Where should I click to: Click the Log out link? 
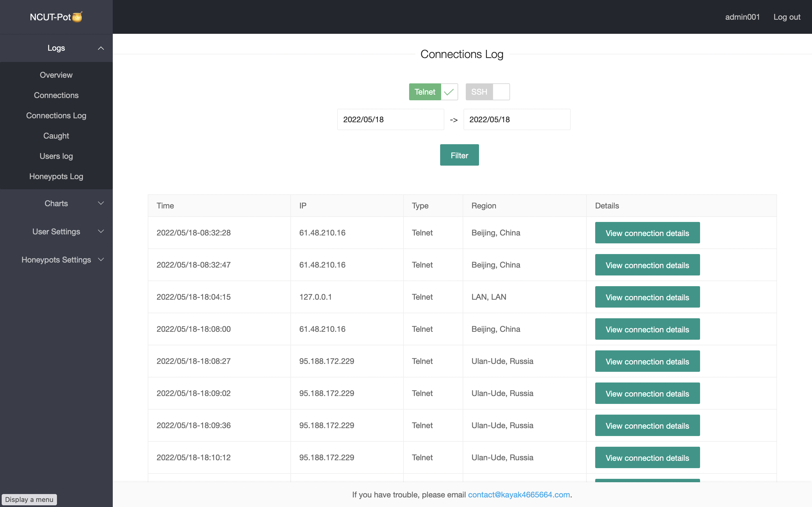click(x=787, y=17)
